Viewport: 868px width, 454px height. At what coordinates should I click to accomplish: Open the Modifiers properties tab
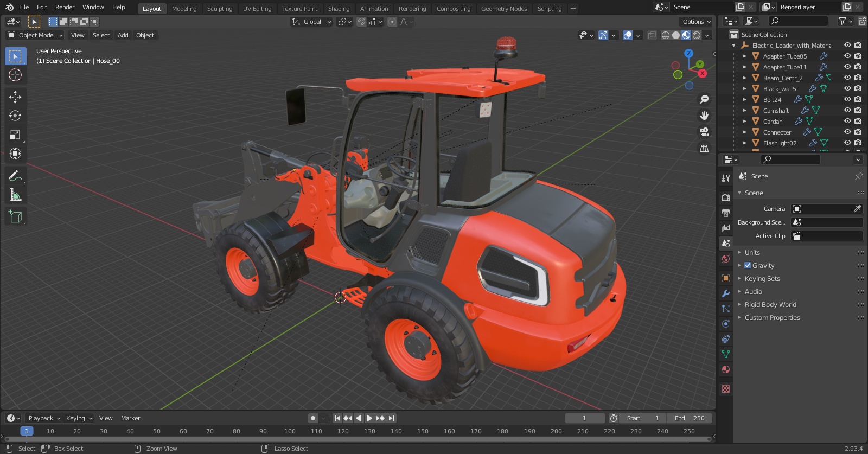pos(726,293)
